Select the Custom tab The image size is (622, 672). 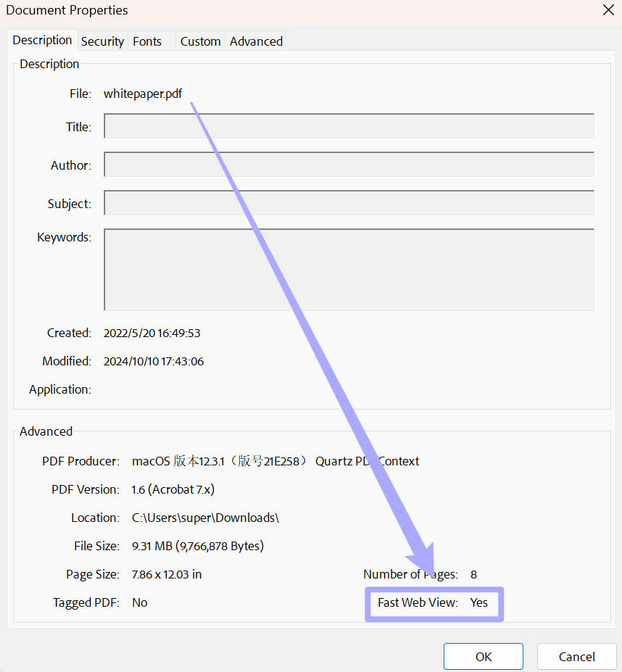[200, 41]
